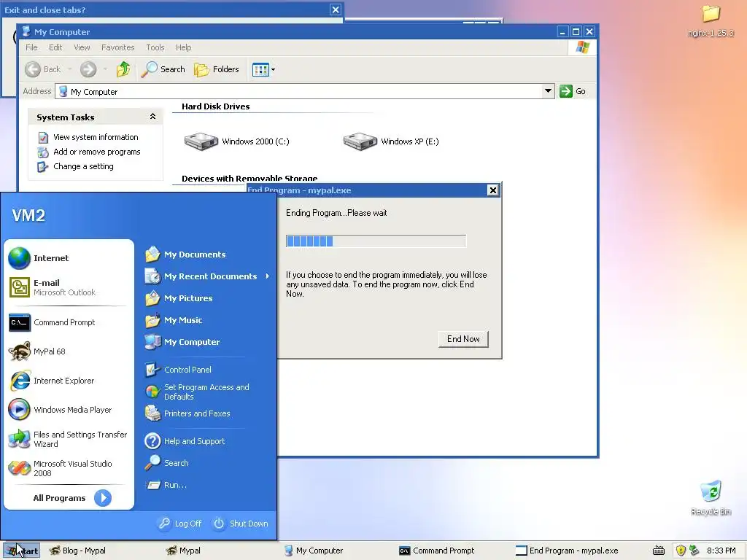This screenshot has height=560, width=747.
Task: Click the Search toolbar button
Action: (163, 69)
